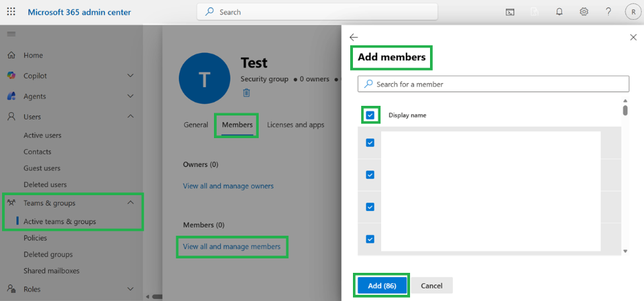Image resolution: width=644 pixels, height=301 pixels.
Task: Expand the Roles section chevron
Action: pyautogui.click(x=130, y=289)
